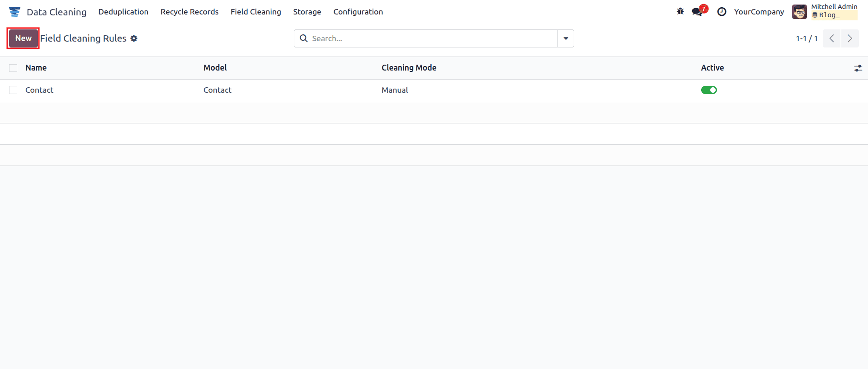Screen dimensions: 868x369
Task: Tick the select-all header checkbox
Action: 13,68
